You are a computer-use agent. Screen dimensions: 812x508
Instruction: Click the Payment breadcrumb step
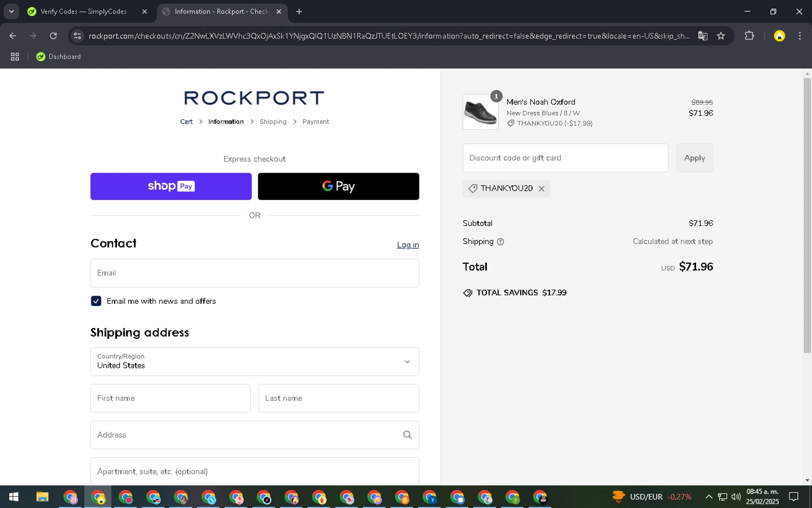316,122
